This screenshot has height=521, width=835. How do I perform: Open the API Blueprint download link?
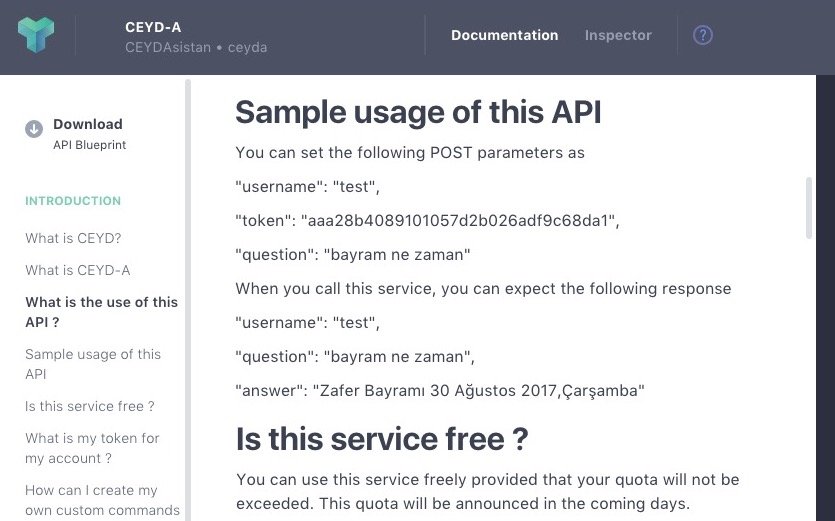[89, 145]
